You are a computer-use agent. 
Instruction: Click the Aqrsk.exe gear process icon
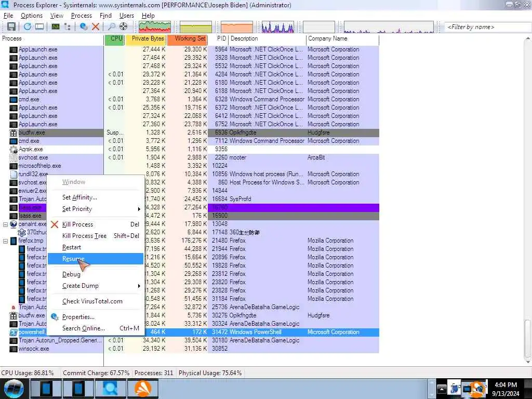[x=13, y=149]
